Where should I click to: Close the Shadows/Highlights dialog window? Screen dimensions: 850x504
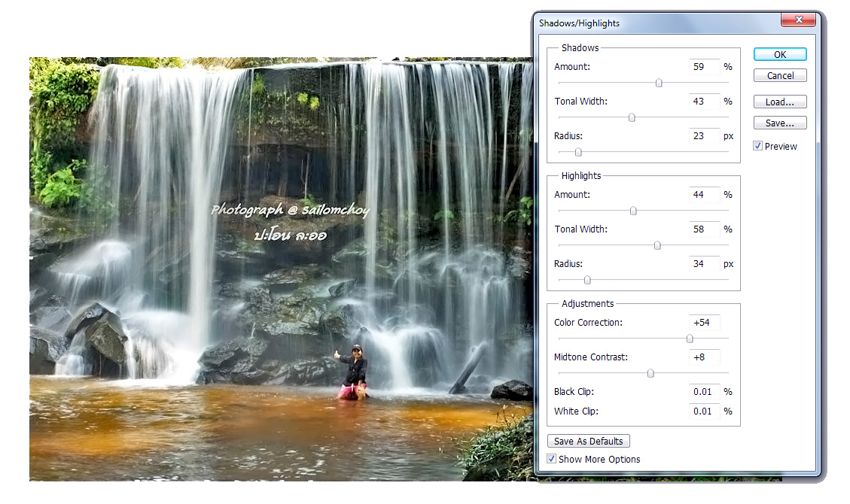799,21
